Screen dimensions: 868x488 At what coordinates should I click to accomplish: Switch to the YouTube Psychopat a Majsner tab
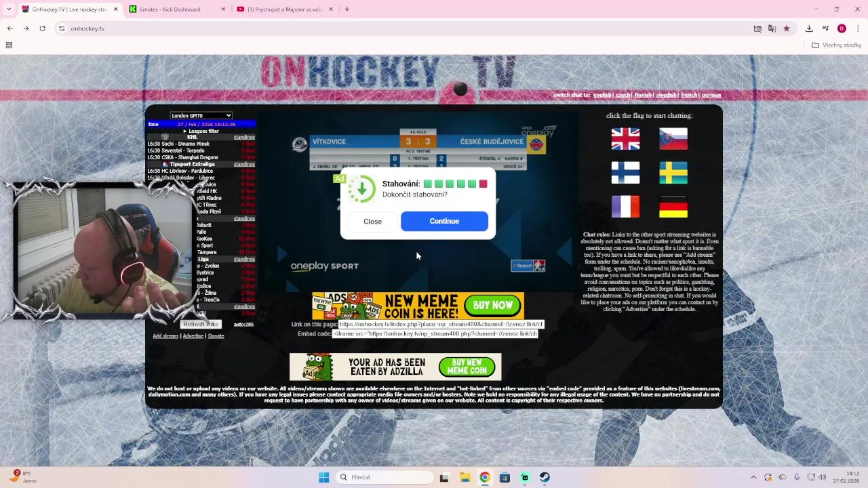(285, 9)
